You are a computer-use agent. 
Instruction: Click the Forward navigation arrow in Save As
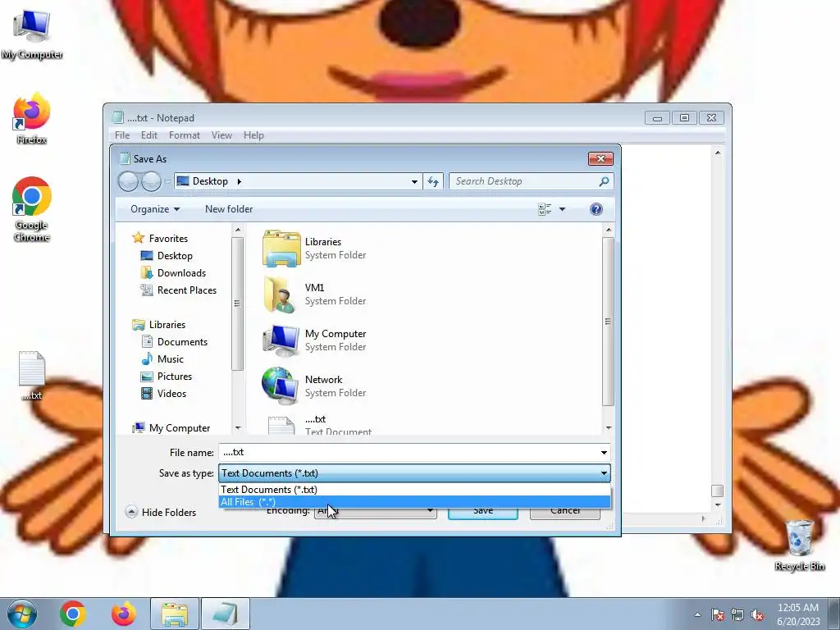pos(151,181)
